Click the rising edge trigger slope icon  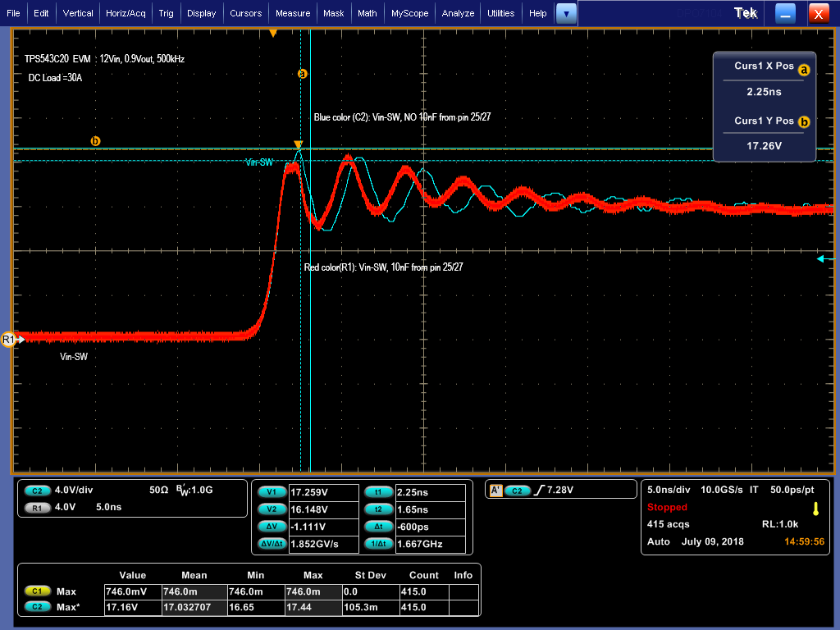540,491
